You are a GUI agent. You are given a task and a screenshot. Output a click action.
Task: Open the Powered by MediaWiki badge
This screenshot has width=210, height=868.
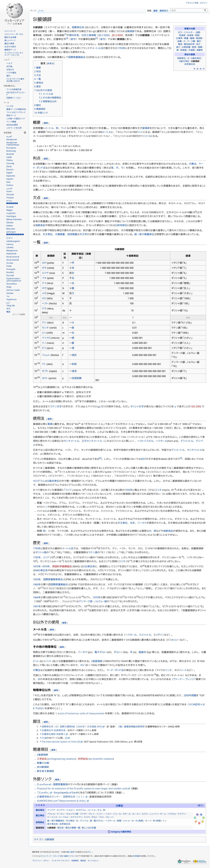(199, 861)
